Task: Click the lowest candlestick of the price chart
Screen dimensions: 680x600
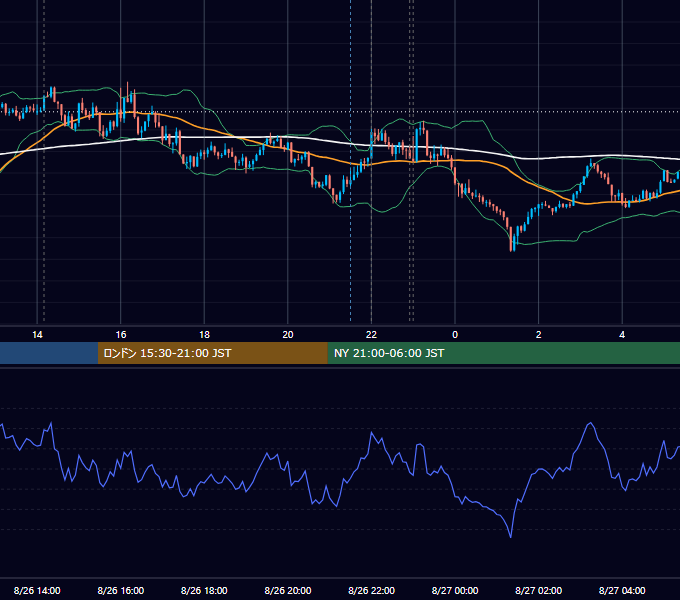Action: click(511, 239)
